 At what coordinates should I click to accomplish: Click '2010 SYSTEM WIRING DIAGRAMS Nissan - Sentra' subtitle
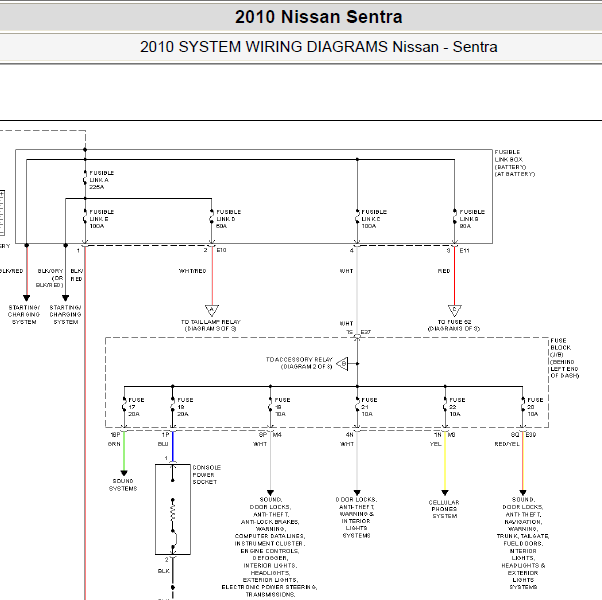[318, 47]
